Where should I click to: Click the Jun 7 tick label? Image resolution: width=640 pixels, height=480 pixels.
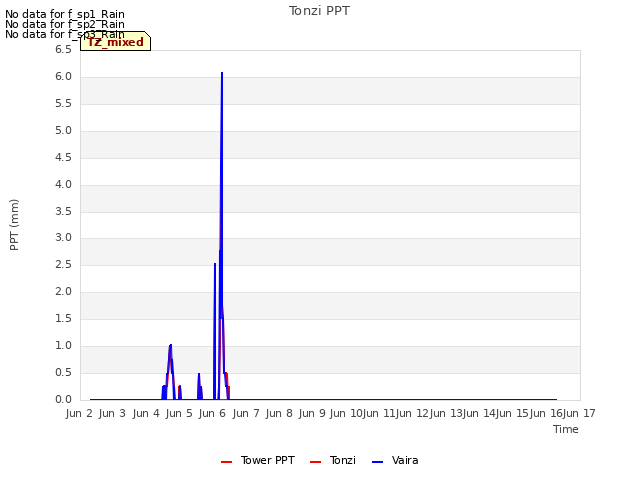(x=246, y=413)
